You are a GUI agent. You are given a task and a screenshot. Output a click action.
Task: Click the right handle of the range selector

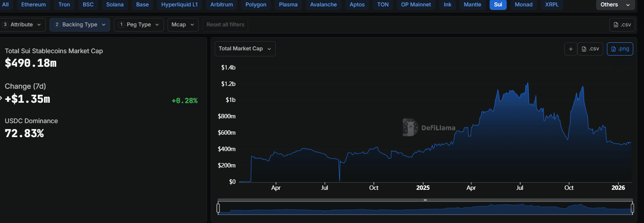[632, 208]
